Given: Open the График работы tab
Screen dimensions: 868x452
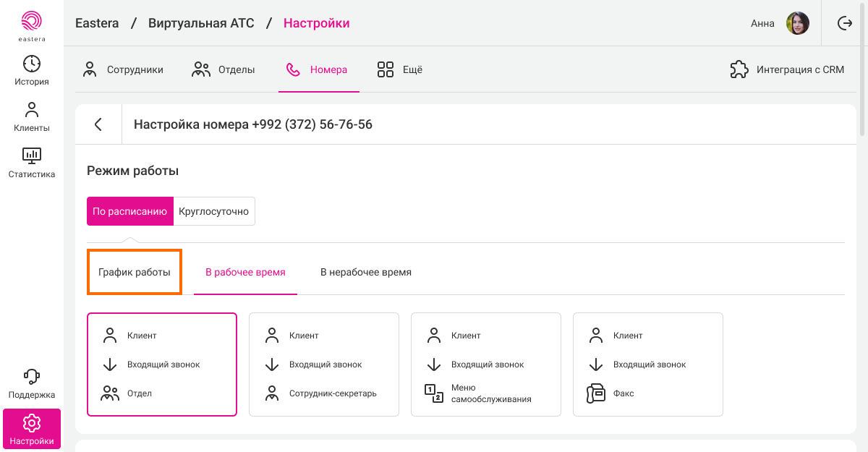Looking at the screenshot, I should 135,273.
